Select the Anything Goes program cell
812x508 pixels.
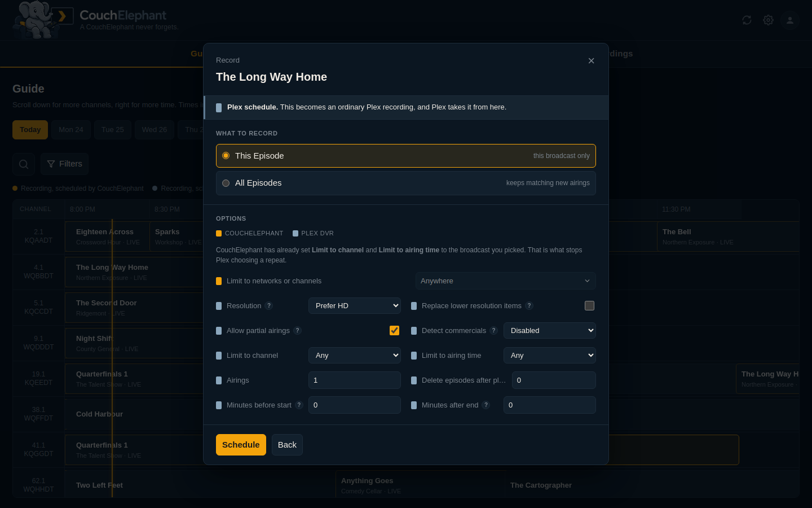coord(420,485)
